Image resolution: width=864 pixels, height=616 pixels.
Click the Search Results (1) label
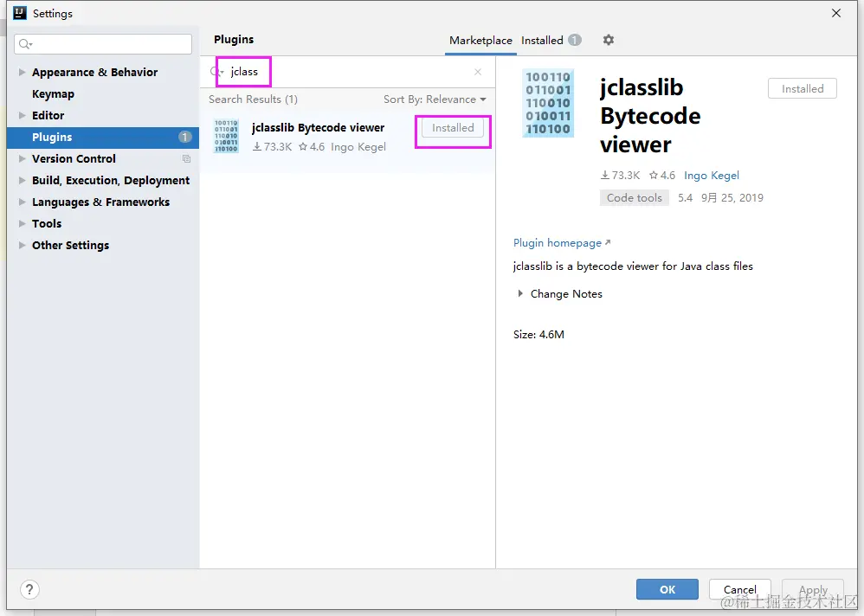point(253,99)
